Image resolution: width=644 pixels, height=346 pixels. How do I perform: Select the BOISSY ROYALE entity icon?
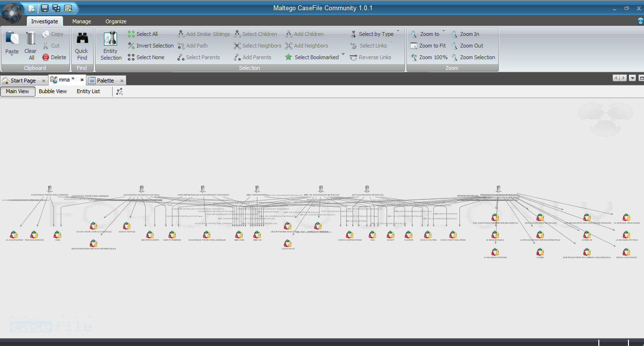click(x=127, y=226)
